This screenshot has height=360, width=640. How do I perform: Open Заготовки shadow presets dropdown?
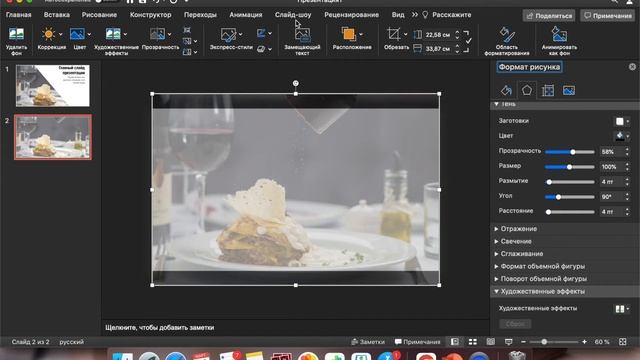(622, 121)
